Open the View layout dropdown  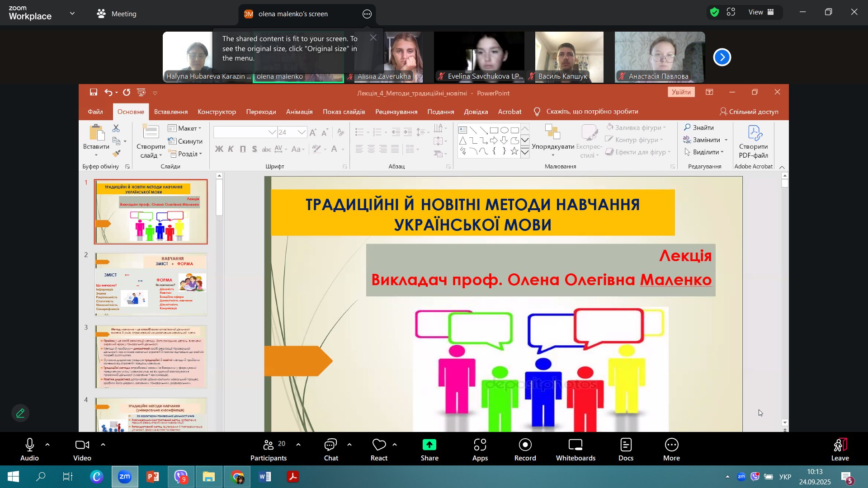coord(761,12)
